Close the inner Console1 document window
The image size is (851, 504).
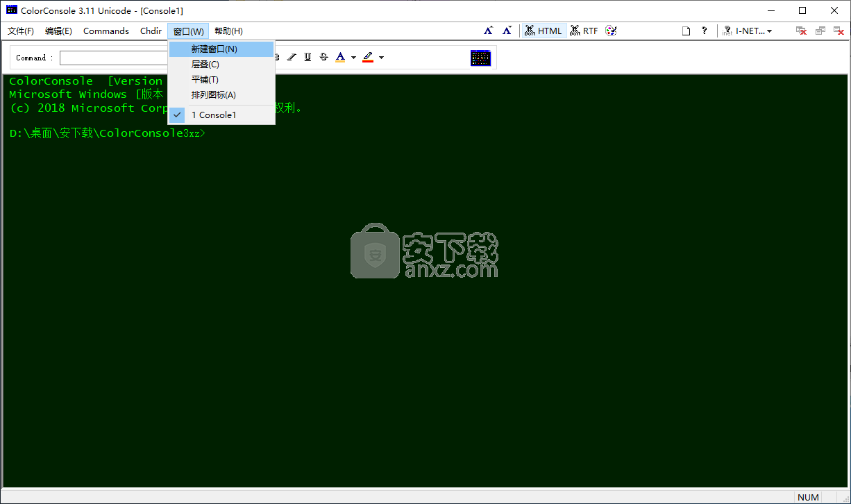click(x=838, y=31)
